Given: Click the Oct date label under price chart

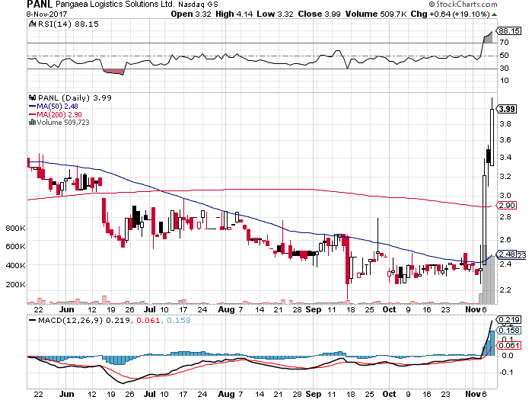Looking at the screenshot, I should (389, 309).
